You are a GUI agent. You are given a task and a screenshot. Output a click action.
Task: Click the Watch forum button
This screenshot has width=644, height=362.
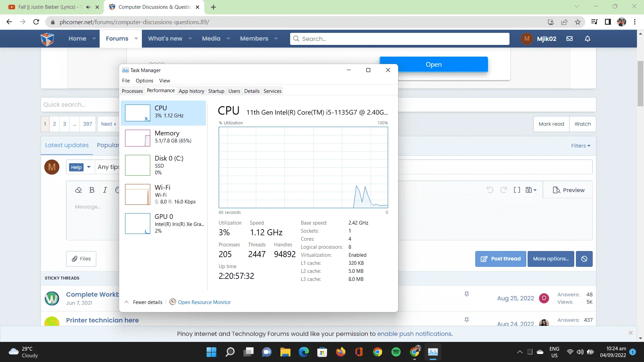point(583,124)
